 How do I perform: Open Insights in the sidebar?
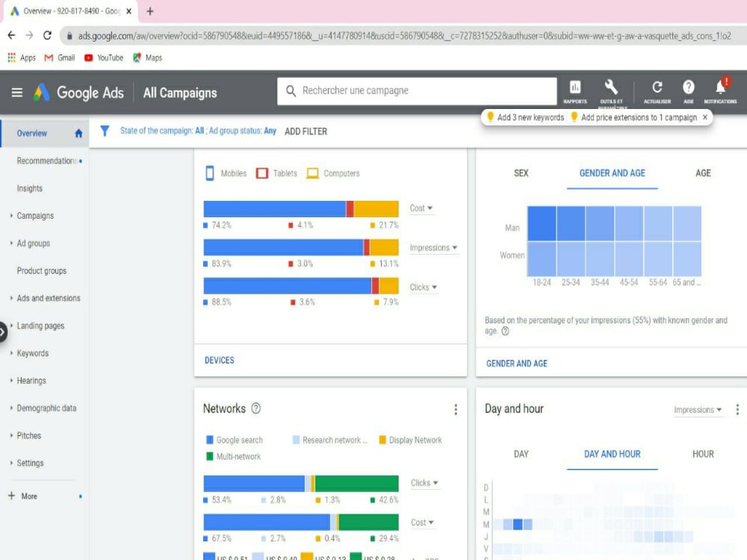pyautogui.click(x=30, y=189)
